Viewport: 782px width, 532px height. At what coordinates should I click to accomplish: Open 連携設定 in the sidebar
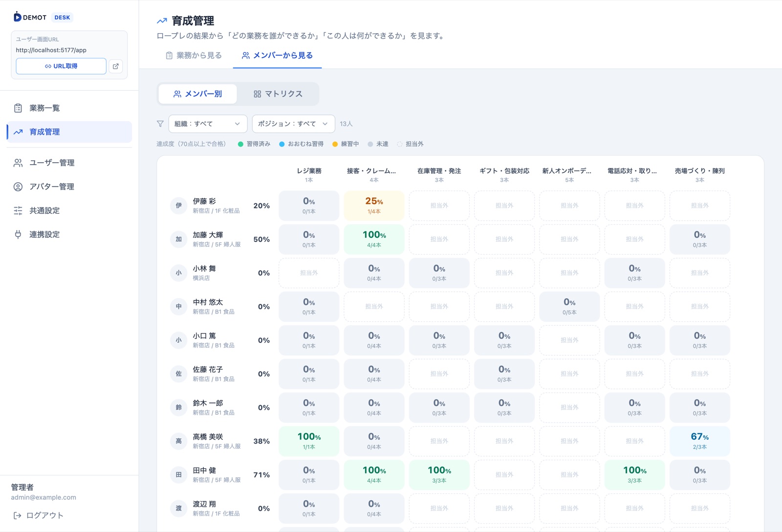click(69, 234)
